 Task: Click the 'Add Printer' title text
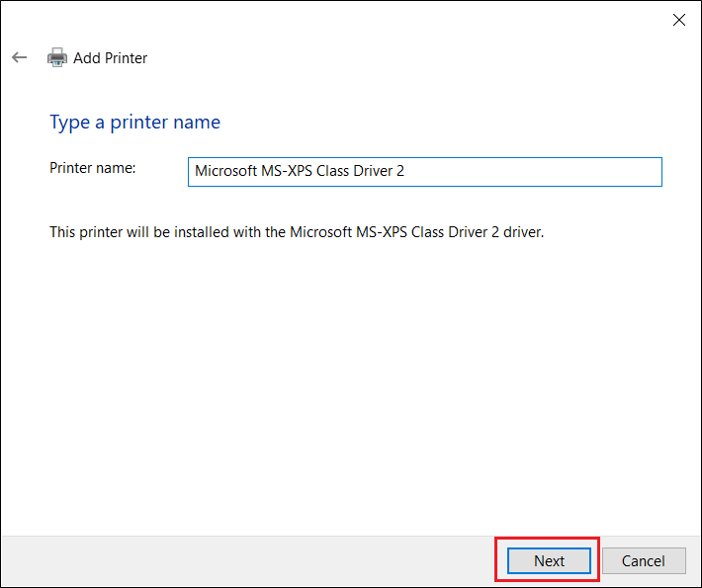[110, 58]
